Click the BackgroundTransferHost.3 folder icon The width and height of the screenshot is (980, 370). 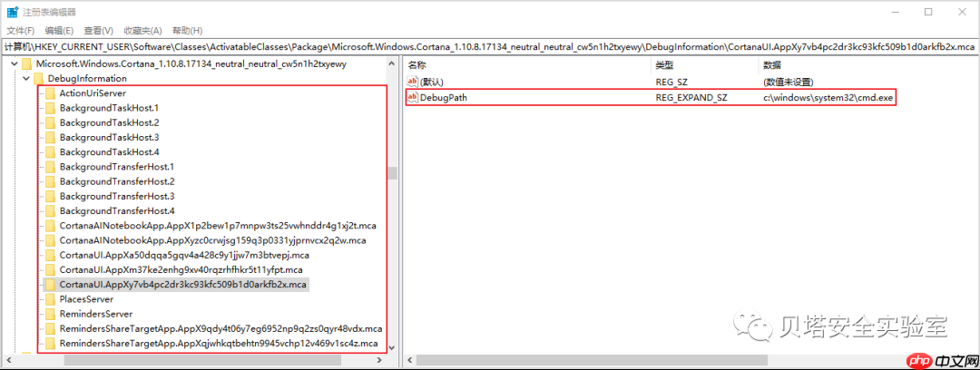[x=50, y=196]
